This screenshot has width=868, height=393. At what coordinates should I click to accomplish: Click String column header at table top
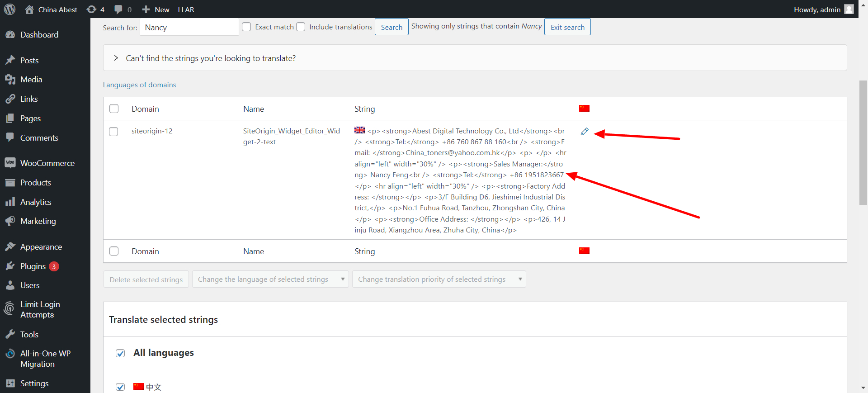[365, 109]
